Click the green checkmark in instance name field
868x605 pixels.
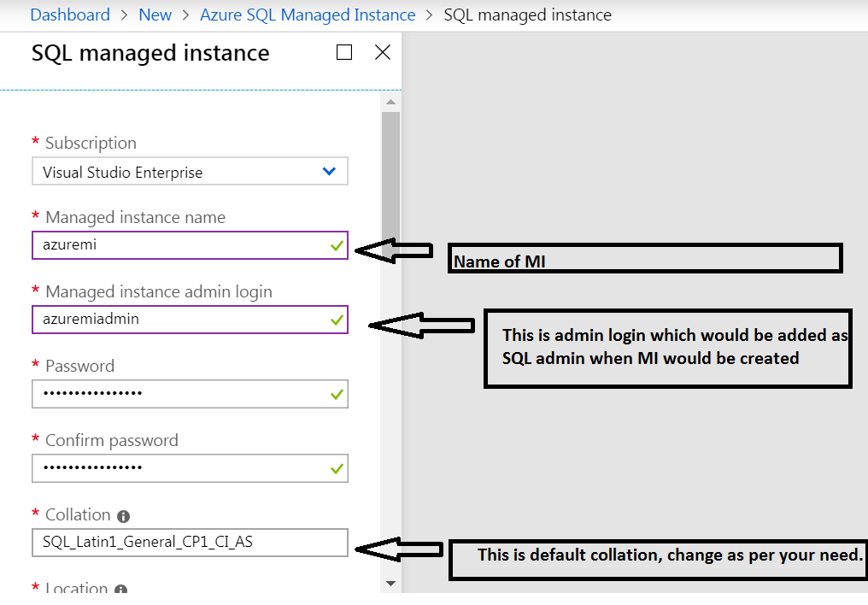coord(337,246)
